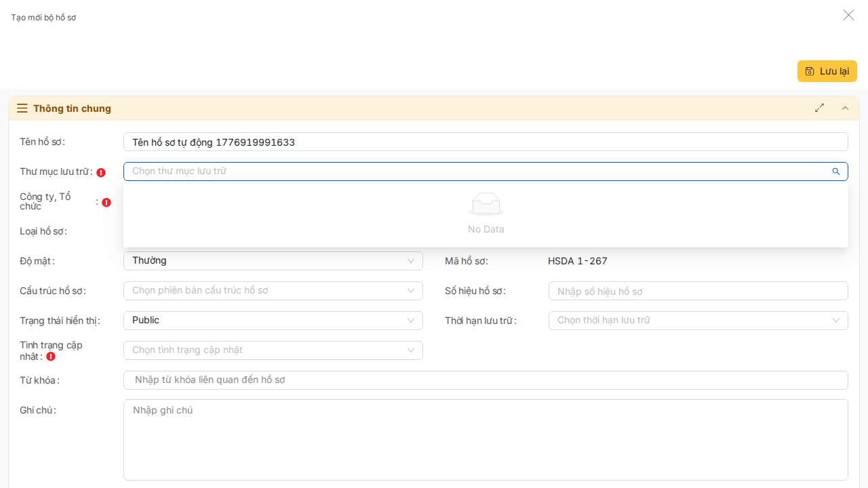Open the Độ mật dropdown showing Thường
The height and width of the screenshot is (488, 868).
click(273, 261)
